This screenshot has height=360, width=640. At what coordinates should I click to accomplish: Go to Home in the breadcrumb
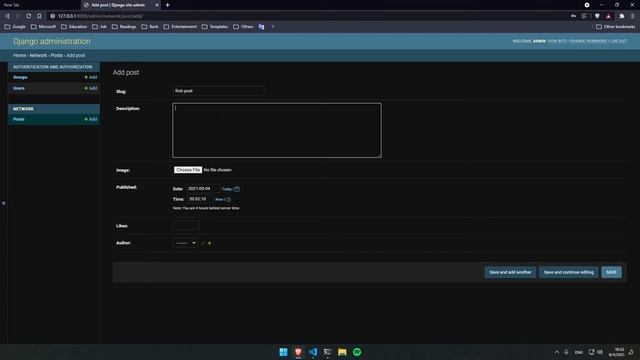[x=19, y=55]
